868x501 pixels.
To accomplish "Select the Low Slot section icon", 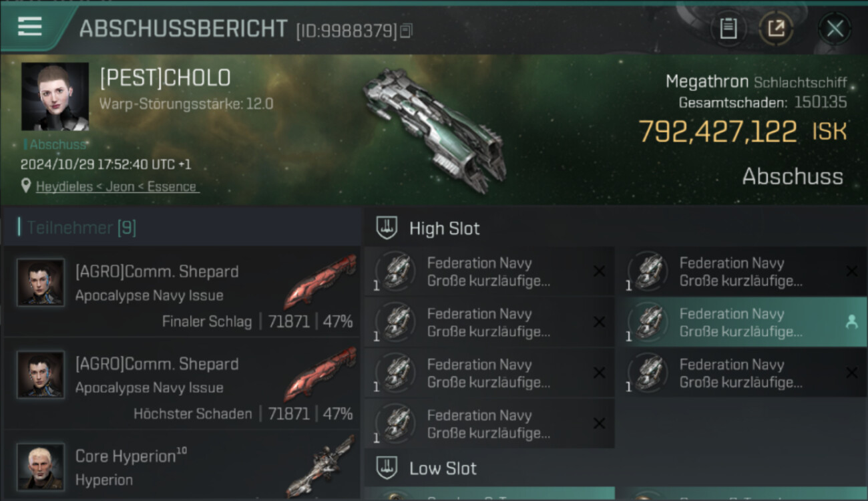I will [387, 468].
